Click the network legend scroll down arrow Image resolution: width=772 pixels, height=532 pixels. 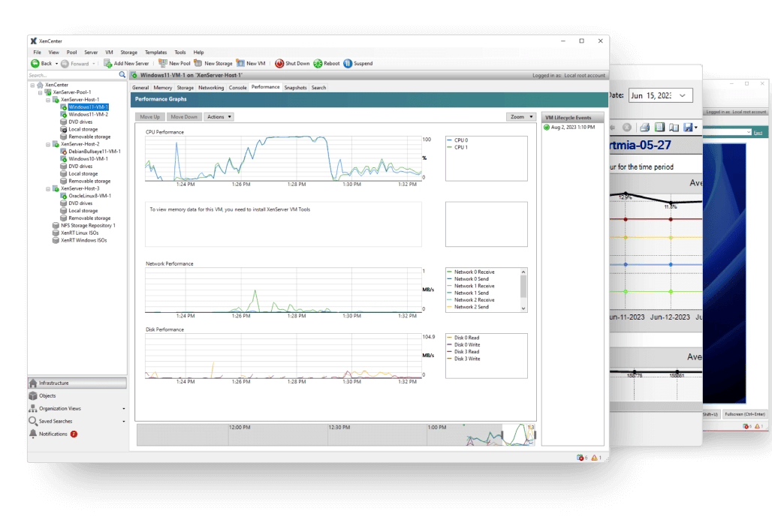click(x=523, y=308)
